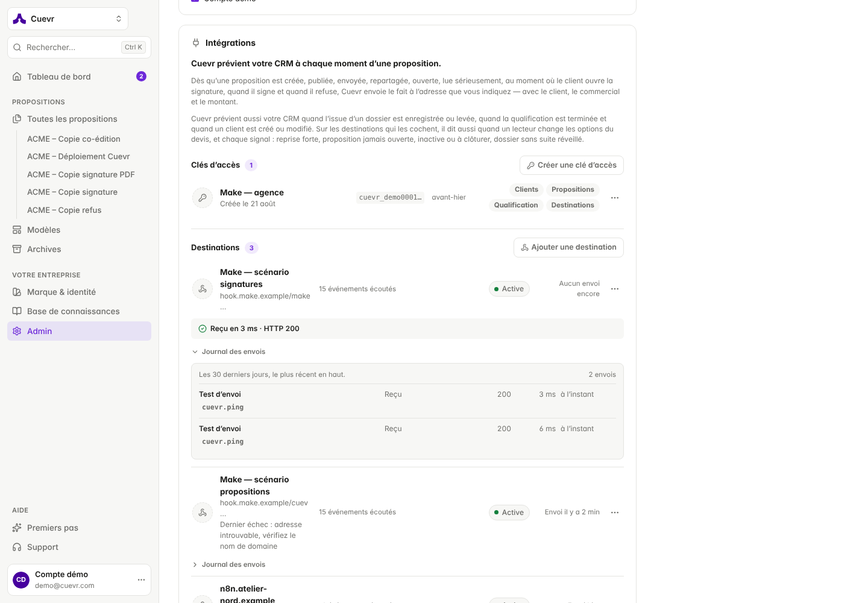Image resolution: width=868 pixels, height=603 pixels.
Task: Open options for Make — scénario propositions
Action: 615,513
